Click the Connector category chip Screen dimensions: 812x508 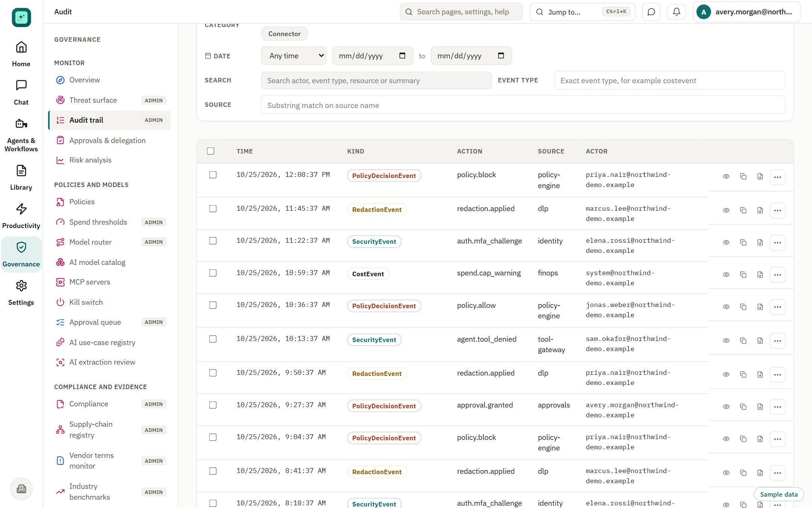click(284, 34)
